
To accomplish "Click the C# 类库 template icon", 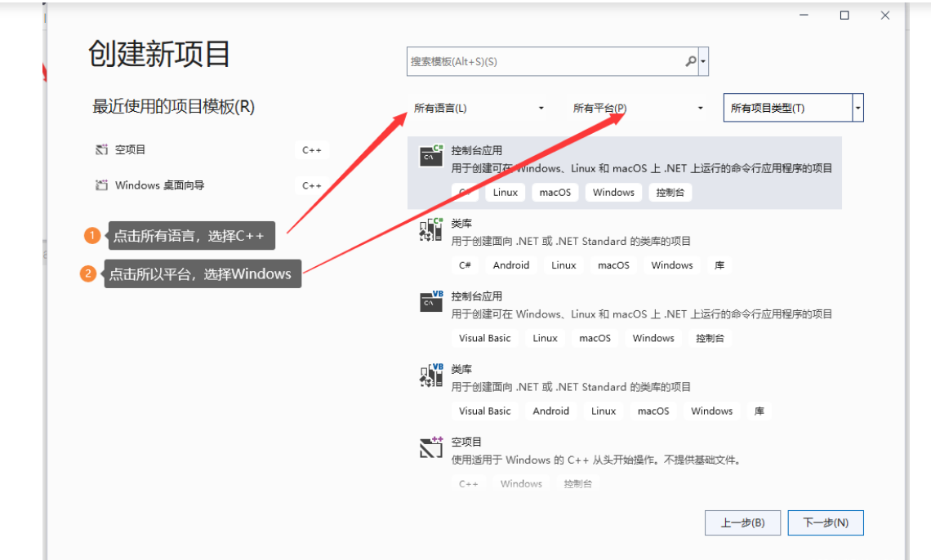I will click(x=431, y=229).
